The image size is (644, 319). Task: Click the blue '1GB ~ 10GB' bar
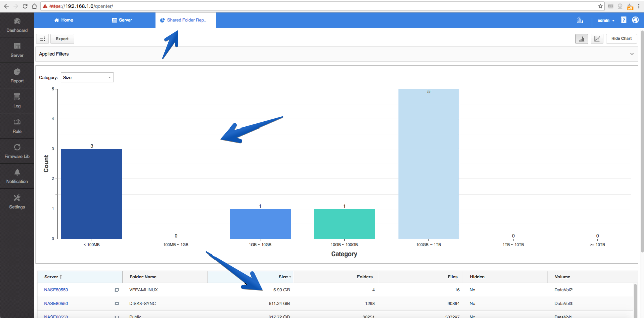coord(260,224)
